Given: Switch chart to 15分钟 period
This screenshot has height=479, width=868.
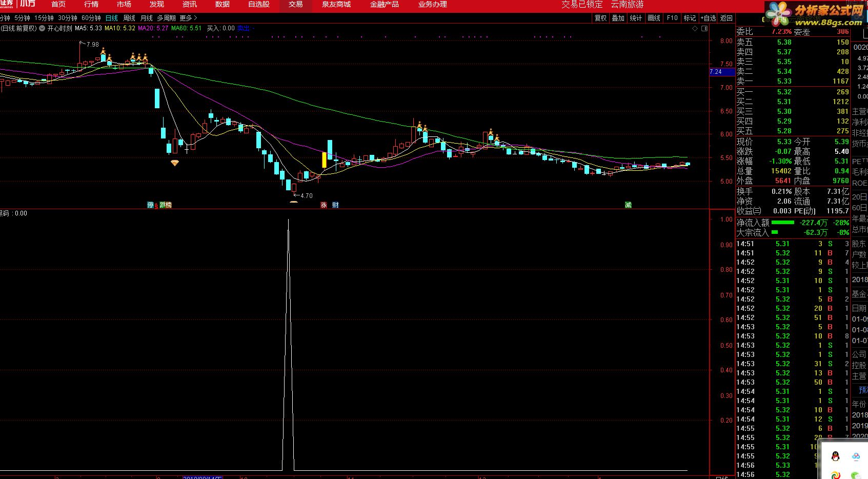Looking at the screenshot, I should [44, 18].
